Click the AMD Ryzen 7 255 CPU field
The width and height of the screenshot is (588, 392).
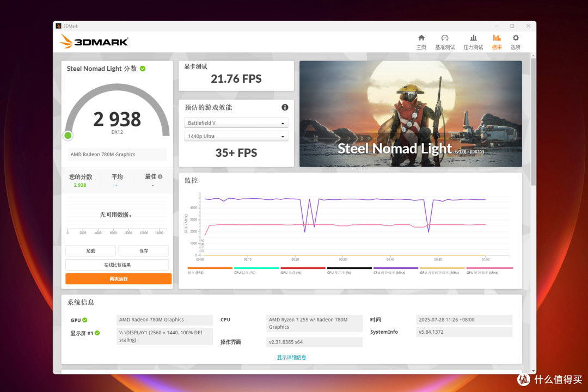314,323
